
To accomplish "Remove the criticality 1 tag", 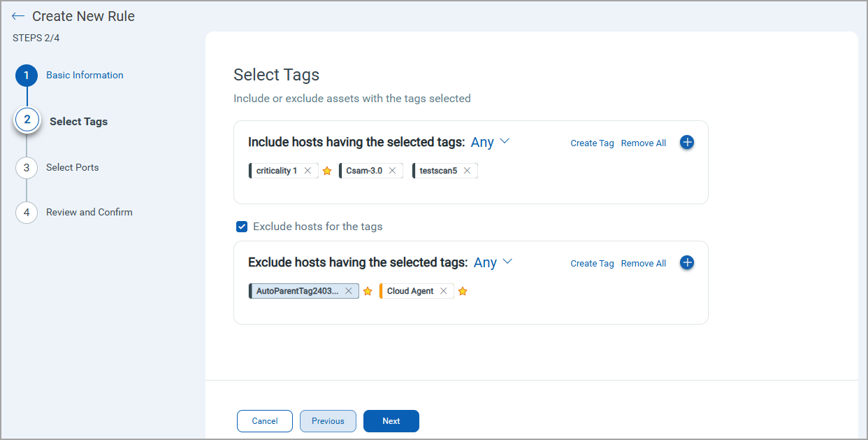I will tap(308, 171).
